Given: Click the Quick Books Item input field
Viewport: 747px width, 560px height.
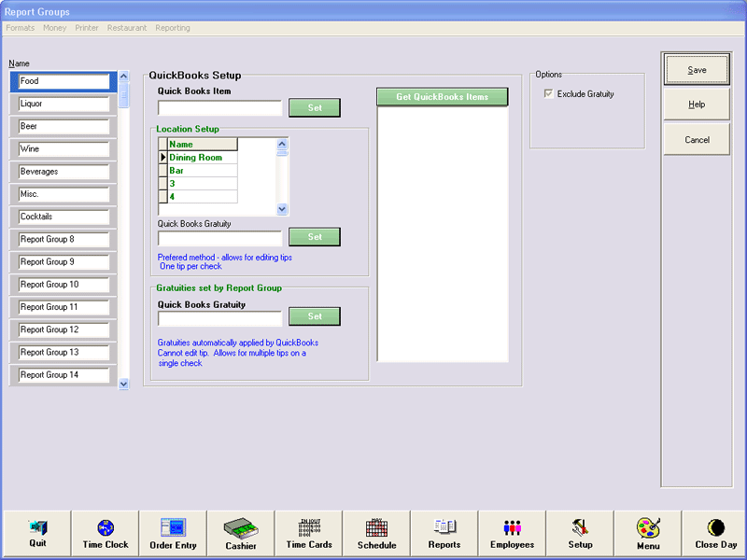Looking at the screenshot, I should [x=219, y=108].
